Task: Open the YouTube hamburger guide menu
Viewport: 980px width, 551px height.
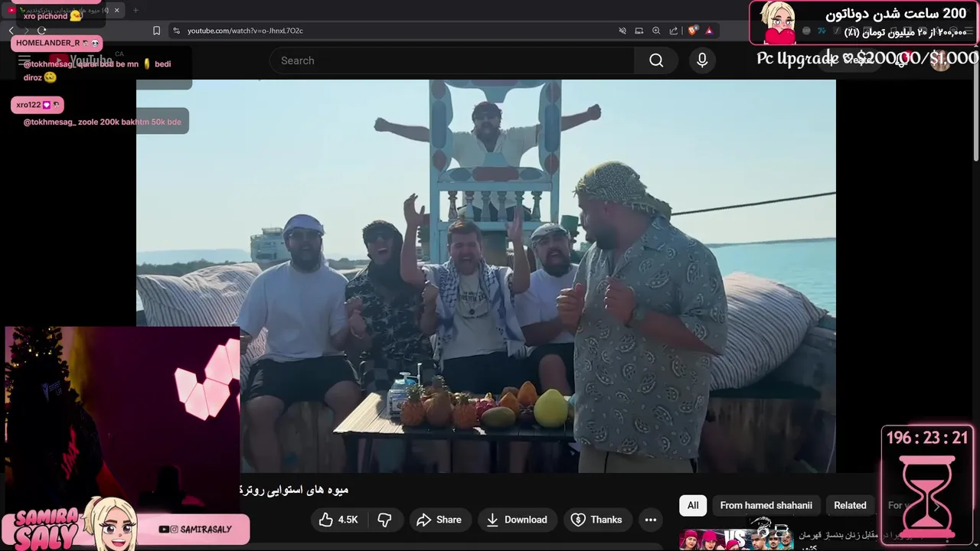Action: [24, 60]
